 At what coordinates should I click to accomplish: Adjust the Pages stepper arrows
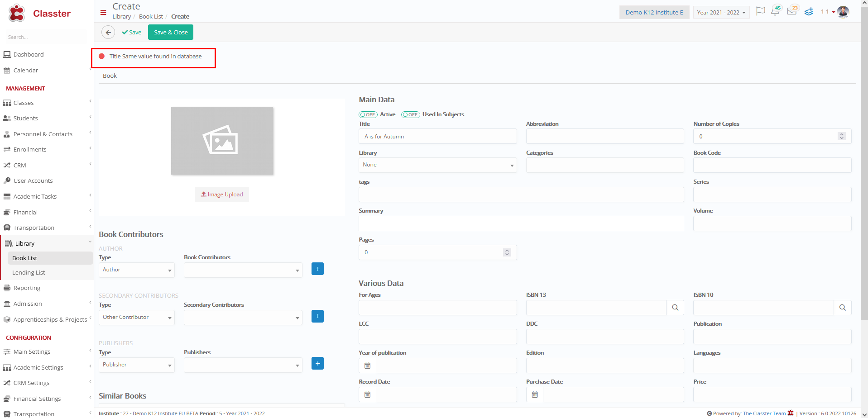coord(507,252)
